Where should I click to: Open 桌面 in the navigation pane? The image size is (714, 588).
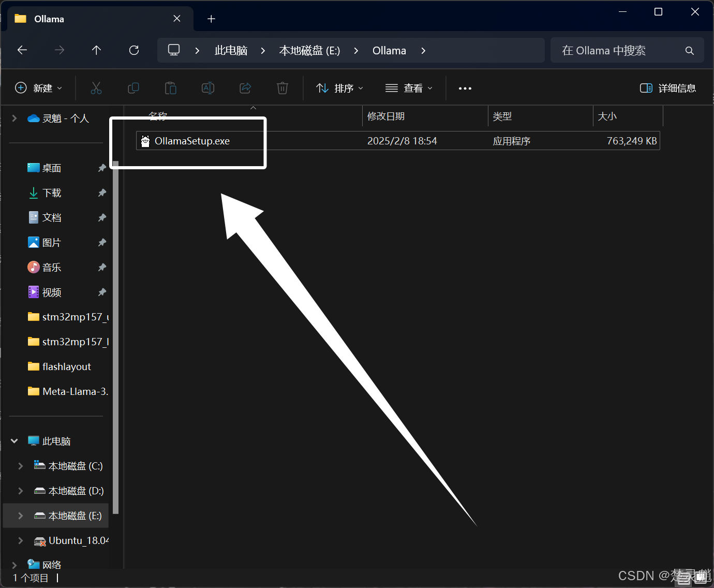[x=52, y=168]
